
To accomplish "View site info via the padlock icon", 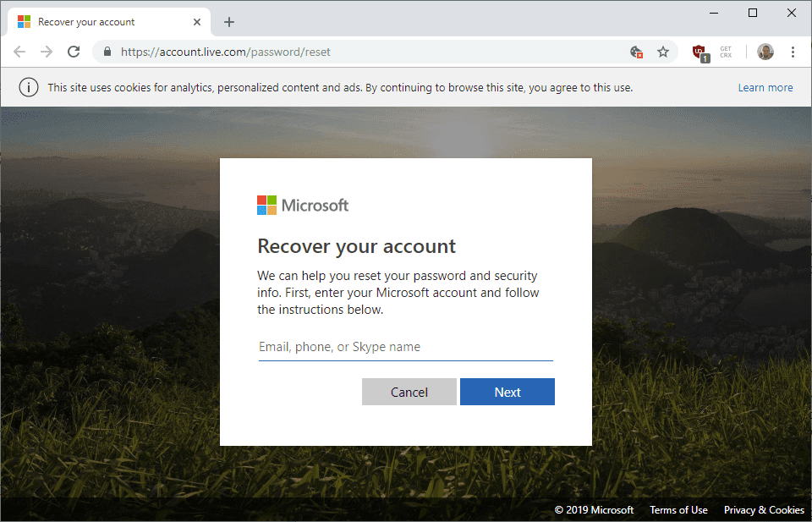I will (107, 52).
